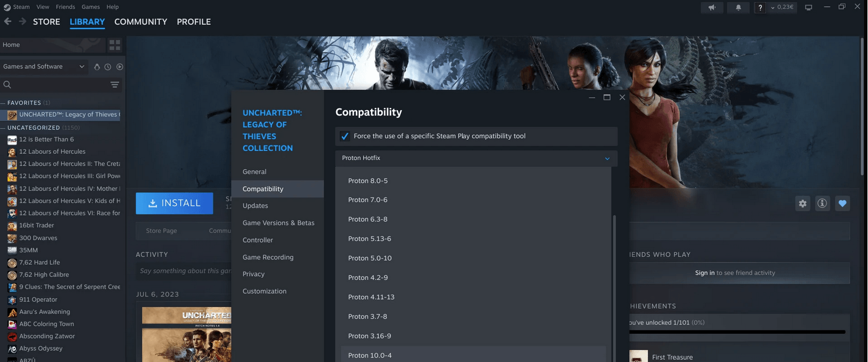Viewport: 868px width, 362px height.
Task: Click the library Home button
Action: point(53,45)
